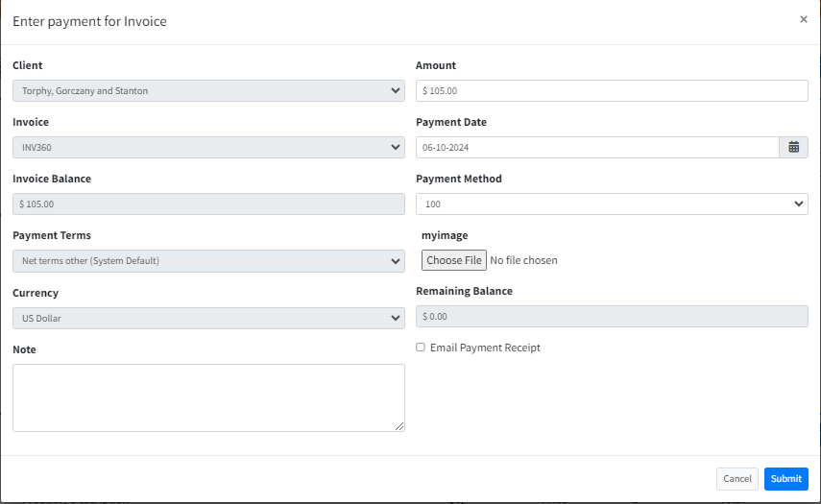The height and width of the screenshot is (504, 821).
Task: Click the Invoice Balance field
Action: coord(208,204)
